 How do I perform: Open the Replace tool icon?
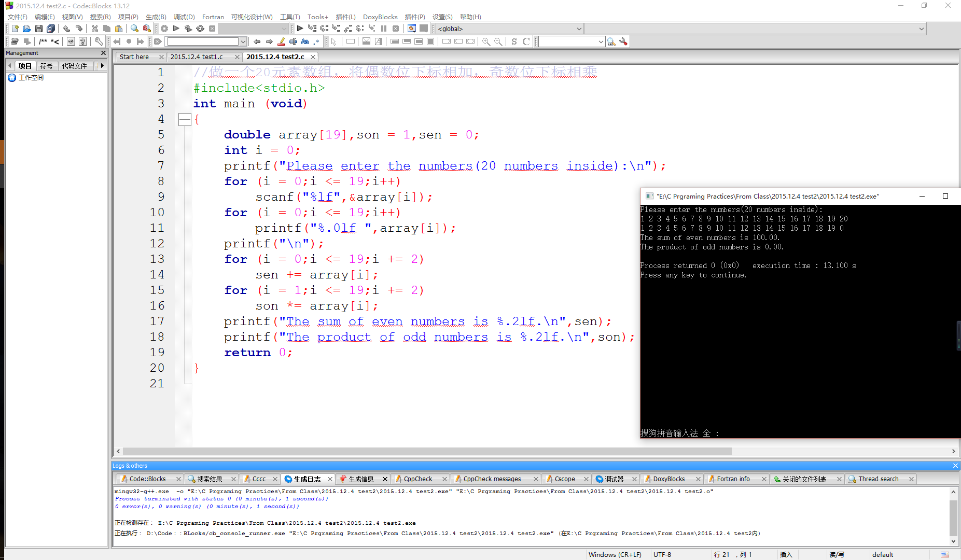(147, 29)
